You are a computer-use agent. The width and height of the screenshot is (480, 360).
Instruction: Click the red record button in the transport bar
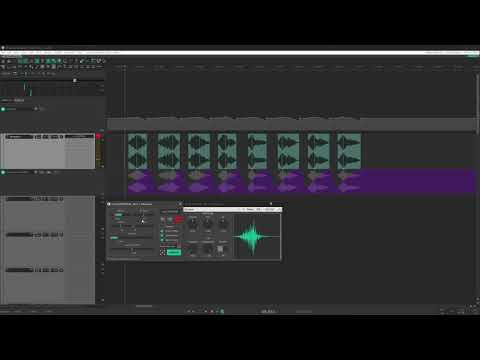click(212, 311)
